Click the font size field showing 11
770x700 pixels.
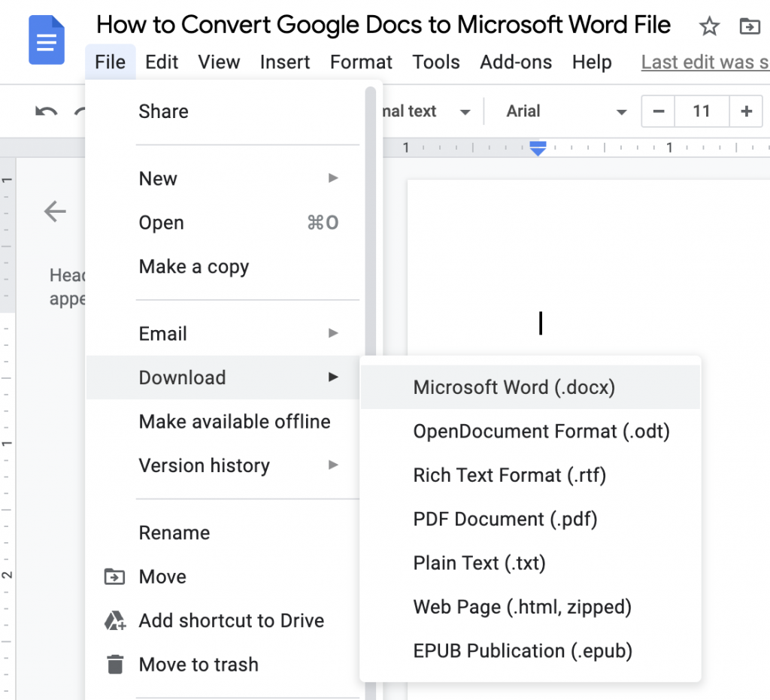point(702,111)
